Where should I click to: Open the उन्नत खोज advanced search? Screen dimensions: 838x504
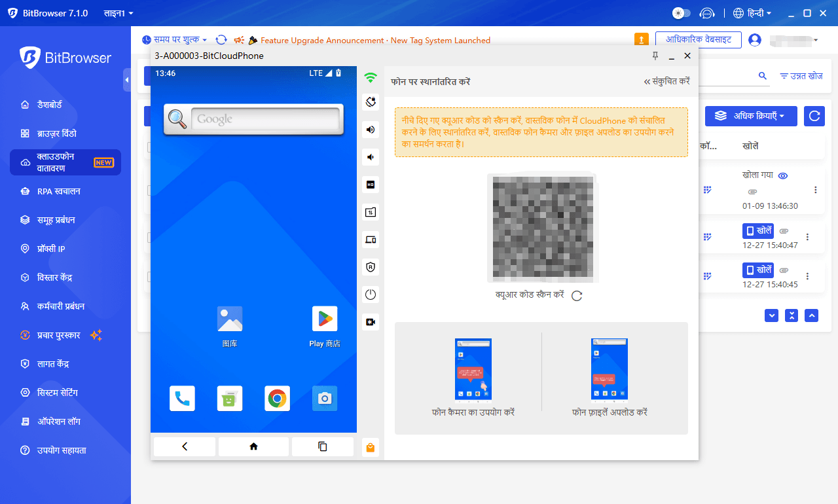point(801,76)
